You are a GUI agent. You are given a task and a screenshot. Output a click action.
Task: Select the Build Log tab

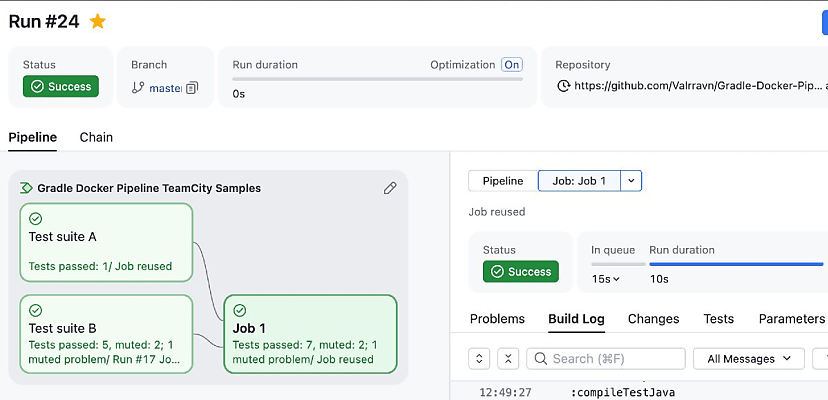click(577, 319)
